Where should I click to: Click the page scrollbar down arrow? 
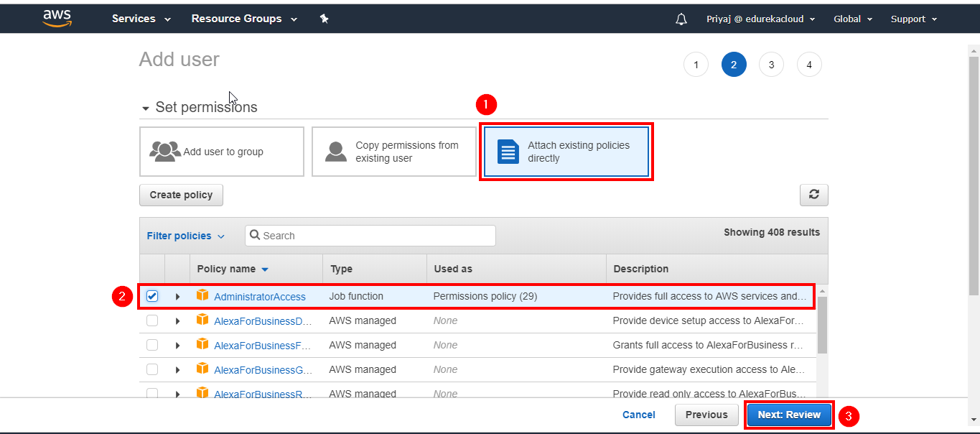[974, 420]
